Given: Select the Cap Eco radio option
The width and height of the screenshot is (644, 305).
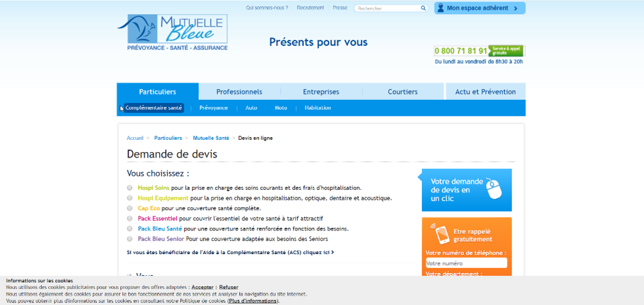Looking at the screenshot, I should click(x=130, y=208).
